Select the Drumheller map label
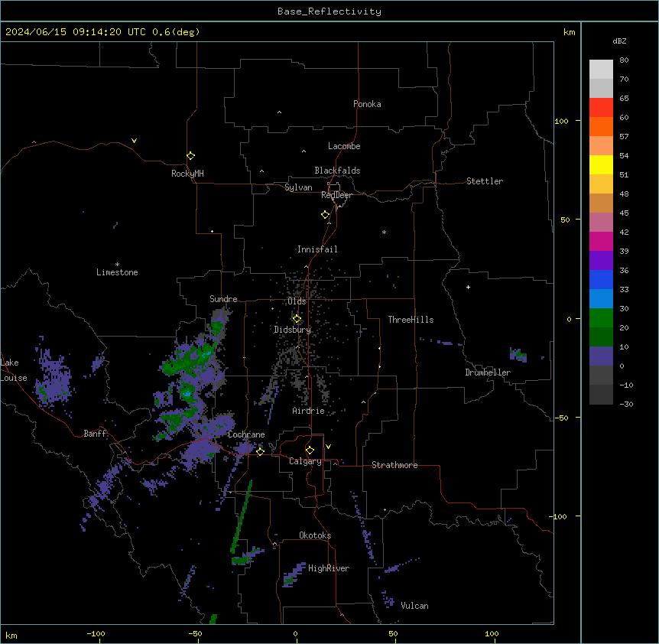659x644 pixels. pos(488,372)
